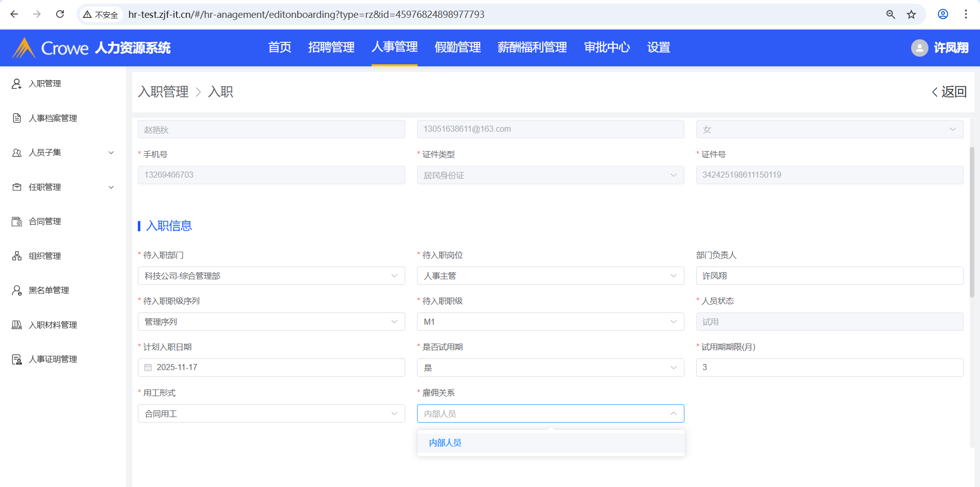Image resolution: width=980 pixels, height=487 pixels.
Task: Select 内部人员 from the dropdown list
Action: pyautogui.click(x=445, y=443)
